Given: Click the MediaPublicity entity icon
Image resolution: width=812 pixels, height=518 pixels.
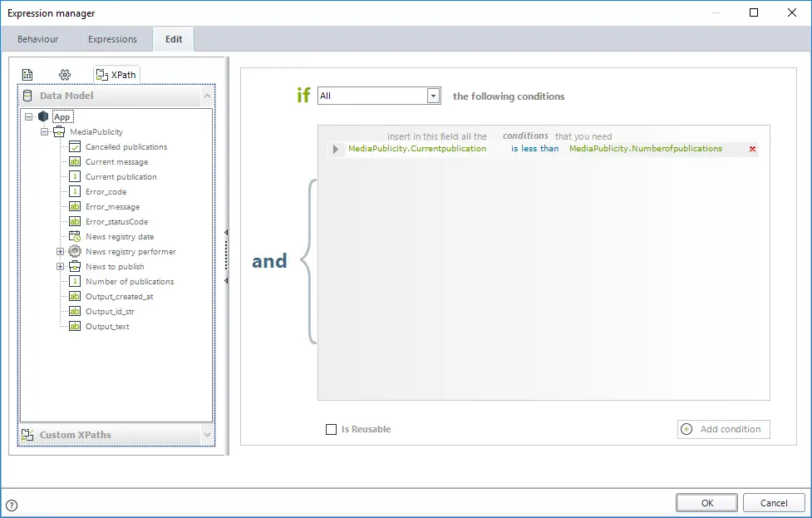Looking at the screenshot, I should [60, 131].
